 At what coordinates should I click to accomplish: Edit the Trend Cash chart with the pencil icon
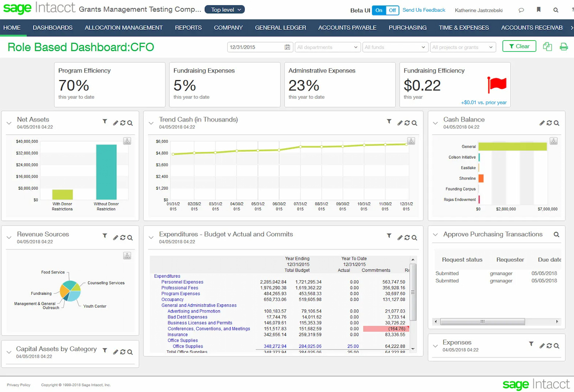(400, 122)
